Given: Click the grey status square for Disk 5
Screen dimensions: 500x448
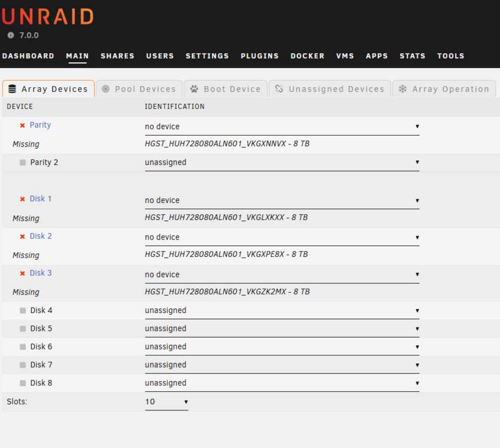Looking at the screenshot, I should click(23, 329).
